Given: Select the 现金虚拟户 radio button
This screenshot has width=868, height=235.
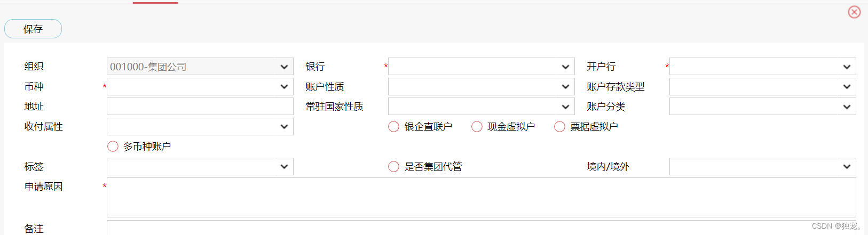Looking at the screenshot, I should [477, 126].
